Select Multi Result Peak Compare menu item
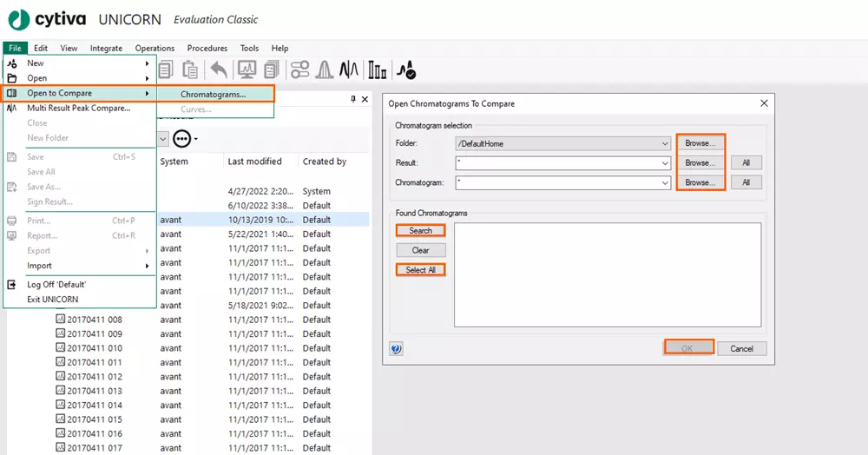The image size is (868, 455). pos(78,108)
